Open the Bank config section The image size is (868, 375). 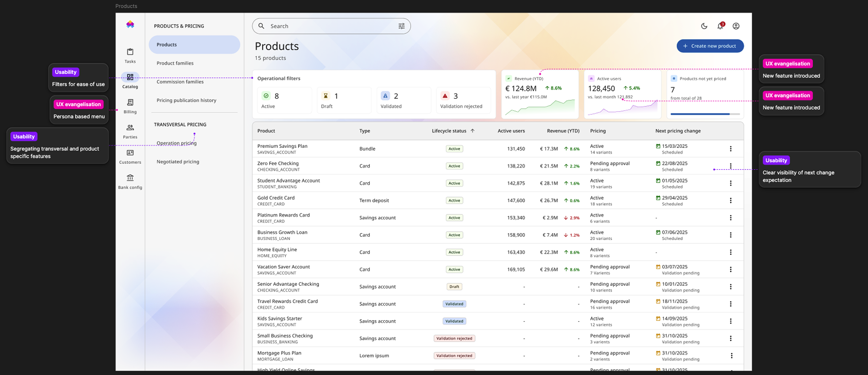pos(130,182)
